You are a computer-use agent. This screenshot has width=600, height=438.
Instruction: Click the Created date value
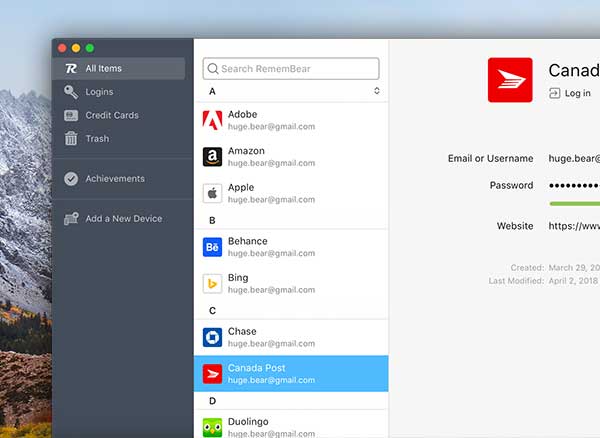574,267
